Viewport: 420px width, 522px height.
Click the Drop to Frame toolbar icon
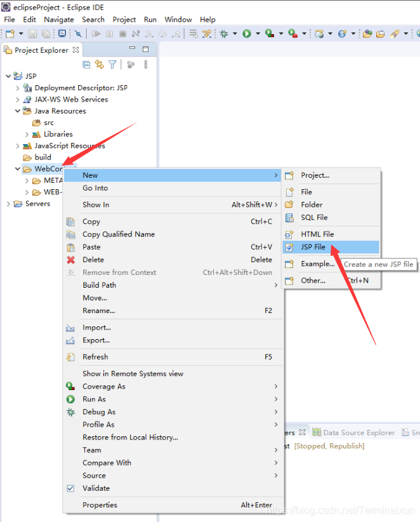pyautogui.click(x=194, y=34)
